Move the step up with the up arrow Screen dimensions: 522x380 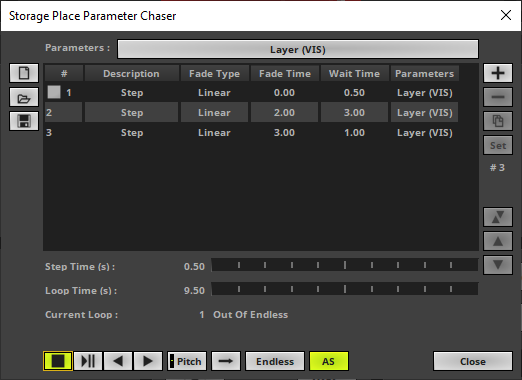click(x=498, y=241)
